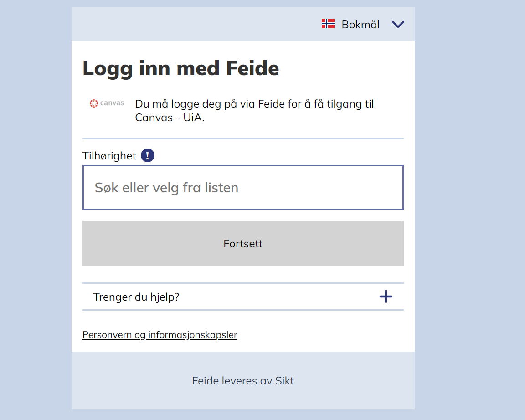
Task: Click the 'Feide leveres av Sikt' footer text
Action: click(x=243, y=381)
